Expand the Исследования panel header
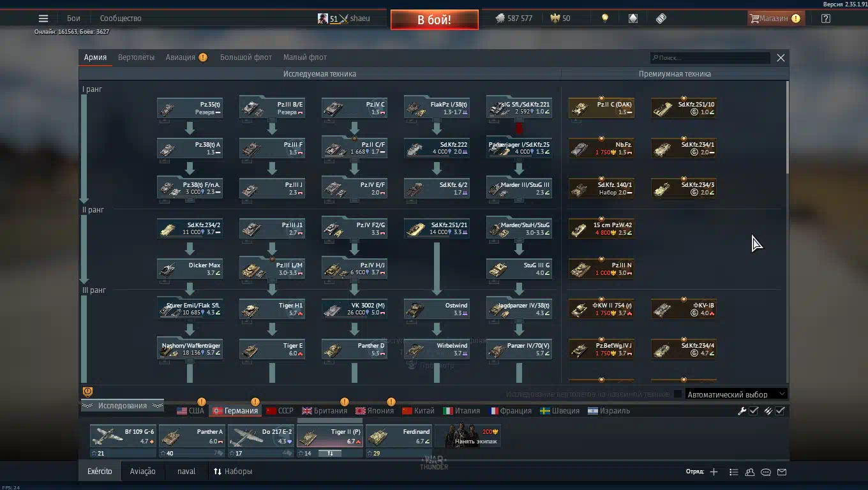The height and width of the screenshot is (490, 868). point(122,406)
